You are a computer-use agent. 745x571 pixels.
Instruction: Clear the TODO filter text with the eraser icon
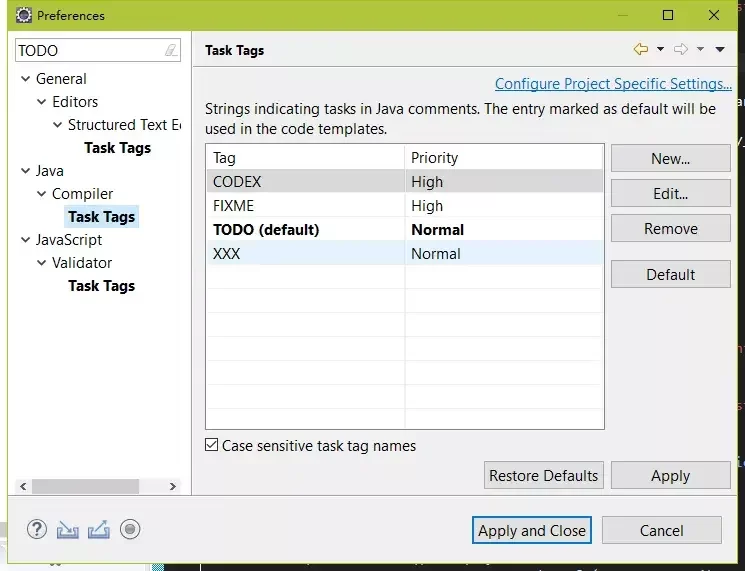click(x=171, y=50)
